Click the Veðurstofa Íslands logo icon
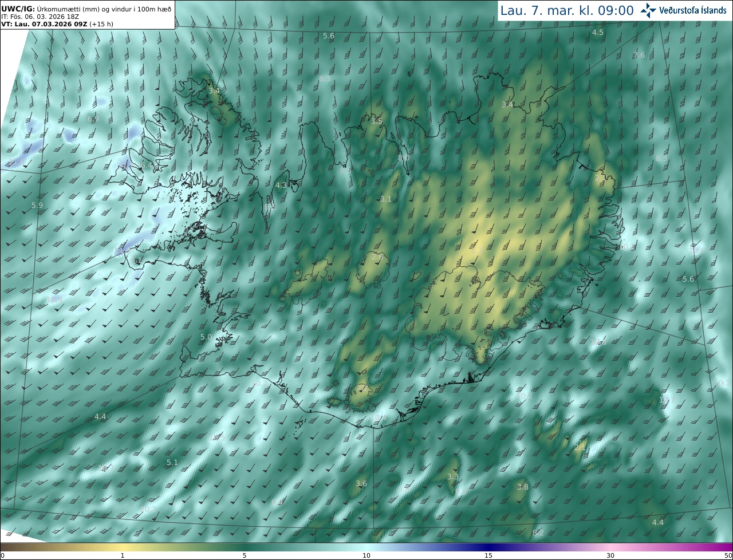This screenshot has width=733, height=560. click(x=649, y=10)
